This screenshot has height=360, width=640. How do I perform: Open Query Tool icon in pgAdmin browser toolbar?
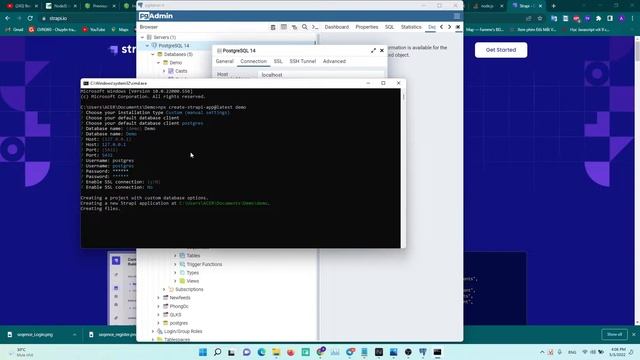(273, 27)
